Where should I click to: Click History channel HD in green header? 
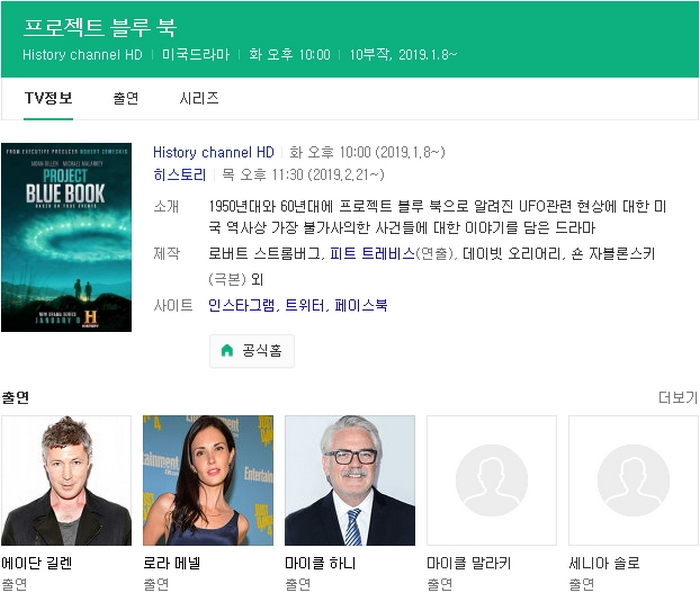[83, 55]
